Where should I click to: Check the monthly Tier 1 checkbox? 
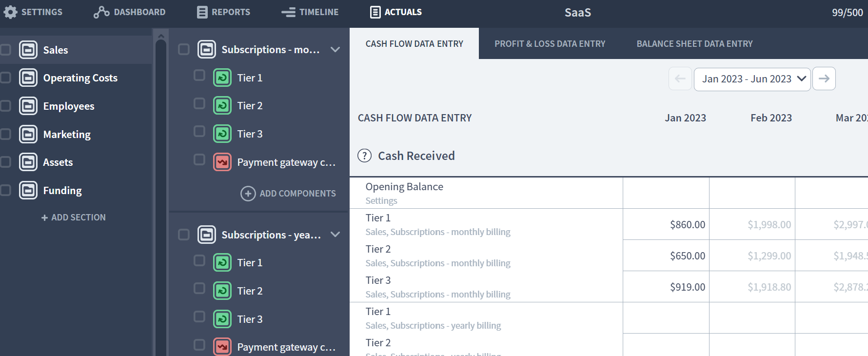click(x=199, y=75)
